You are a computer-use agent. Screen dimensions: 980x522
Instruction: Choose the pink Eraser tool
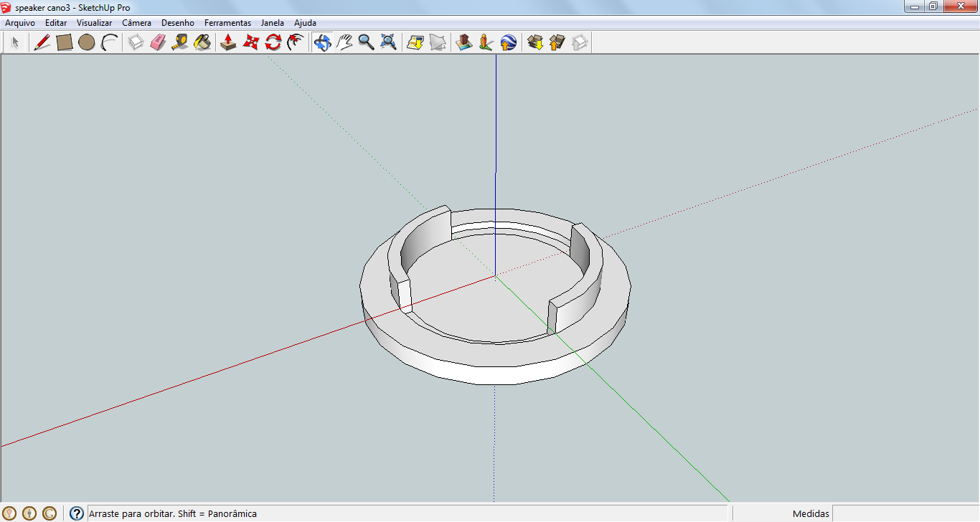click(x=158, y=43)
